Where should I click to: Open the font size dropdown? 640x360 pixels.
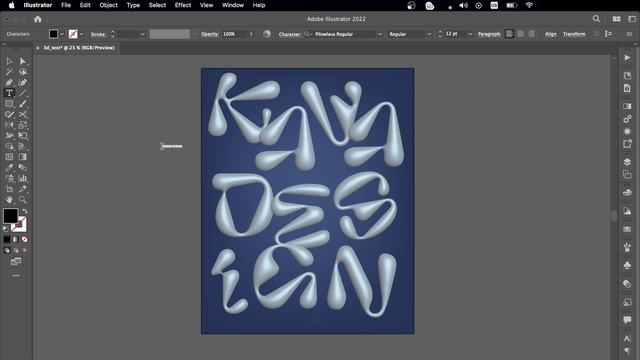coord(470,34)
